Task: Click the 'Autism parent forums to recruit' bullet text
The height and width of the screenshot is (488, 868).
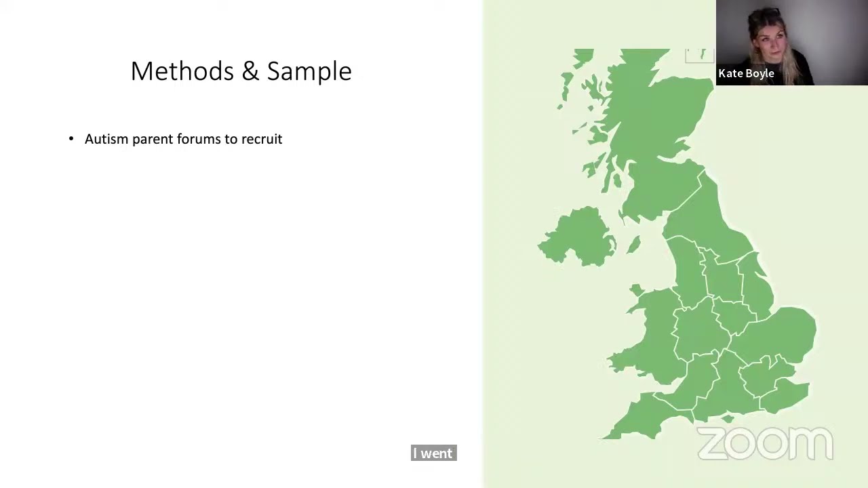Action: click(x=183, y=139)
